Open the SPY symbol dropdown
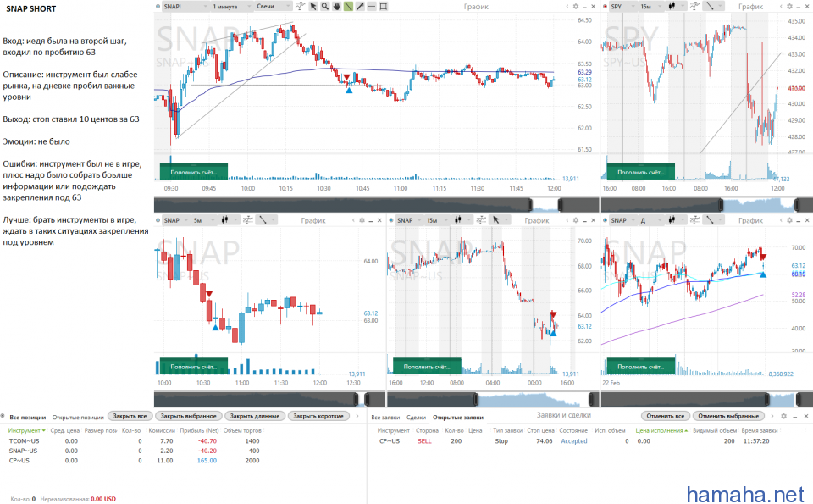Image resolution: width=813 pixels, height=504 pixels. pyautogui.click(x=622, y=6)
